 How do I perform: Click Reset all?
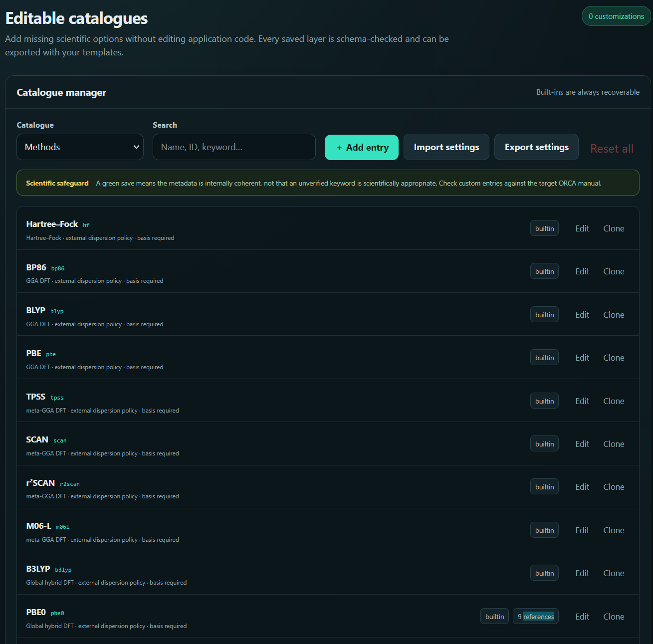(x=612, y=149)
